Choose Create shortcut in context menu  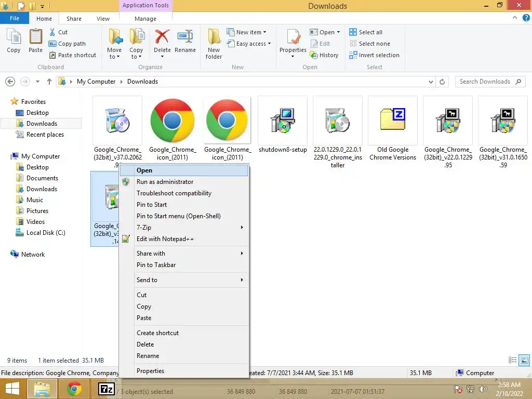[184, 333]
